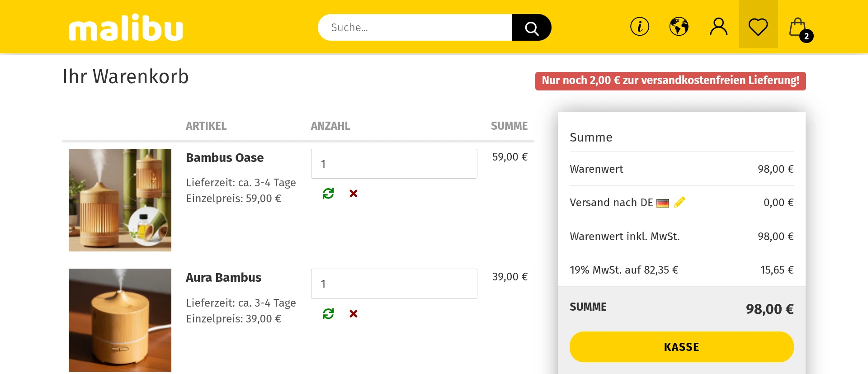Edit shipping country with pencil icon
The image size is (868, 374).
pos(679,202)
